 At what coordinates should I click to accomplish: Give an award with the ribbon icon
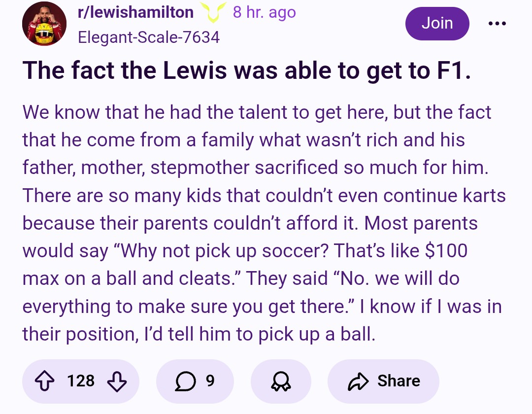[281, 381]
